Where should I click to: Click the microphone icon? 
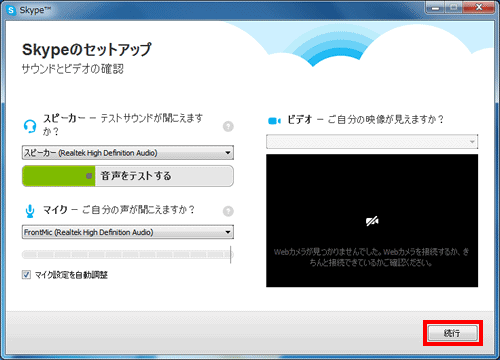[30, 211]
